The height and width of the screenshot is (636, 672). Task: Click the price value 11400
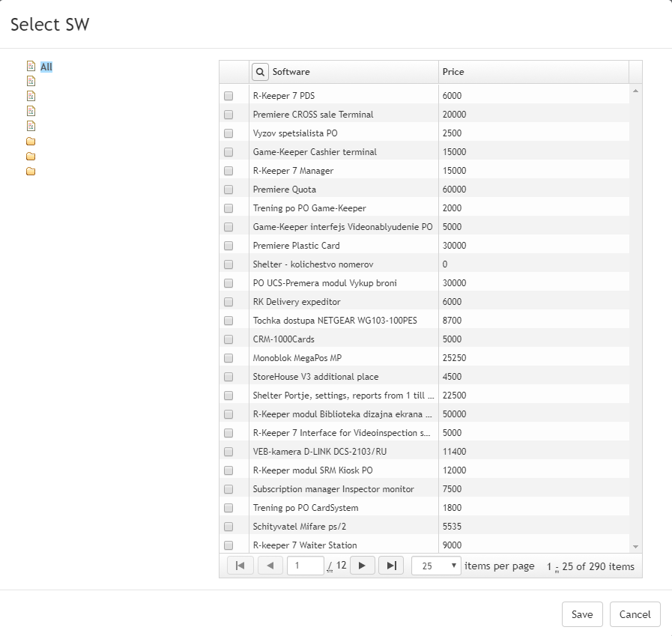pyautogui.click(x=454, y=452)
